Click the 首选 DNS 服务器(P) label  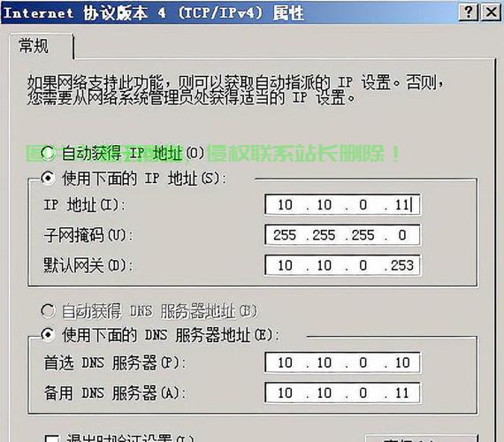click(114, 363)
